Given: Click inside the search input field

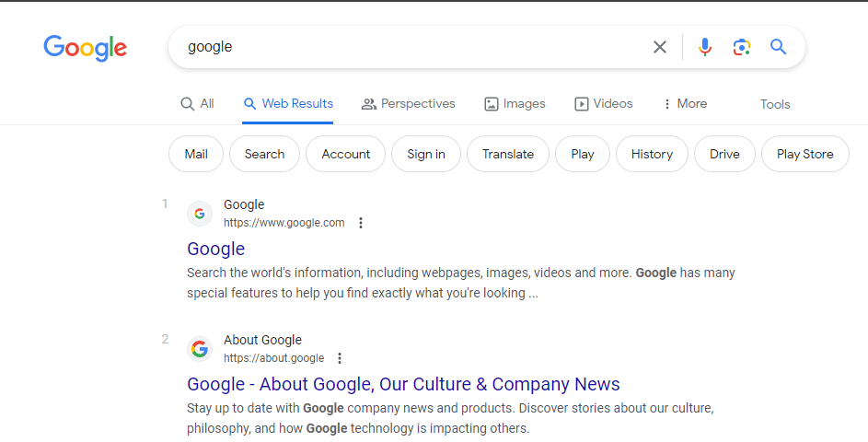Looking at the screenshot, I should pyautogui.click(x=410, y=47).
